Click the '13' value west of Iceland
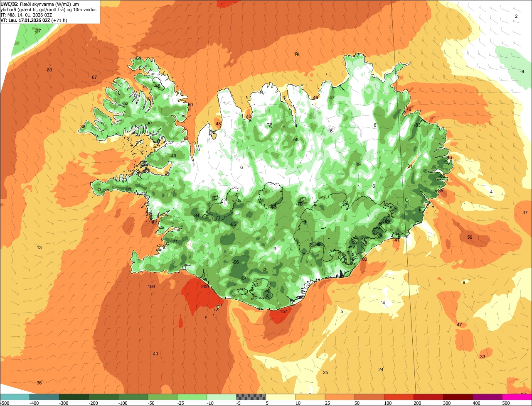 tap(39, 247)
